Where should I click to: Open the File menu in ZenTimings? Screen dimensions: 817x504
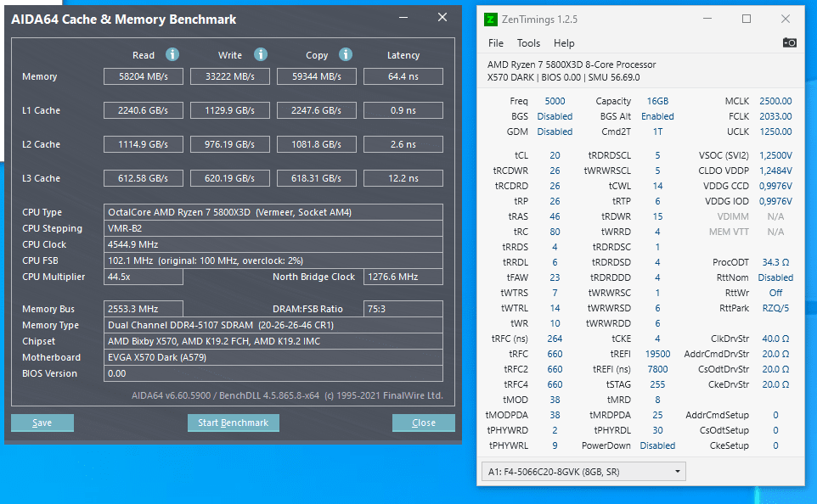click(x=495, y=43)
